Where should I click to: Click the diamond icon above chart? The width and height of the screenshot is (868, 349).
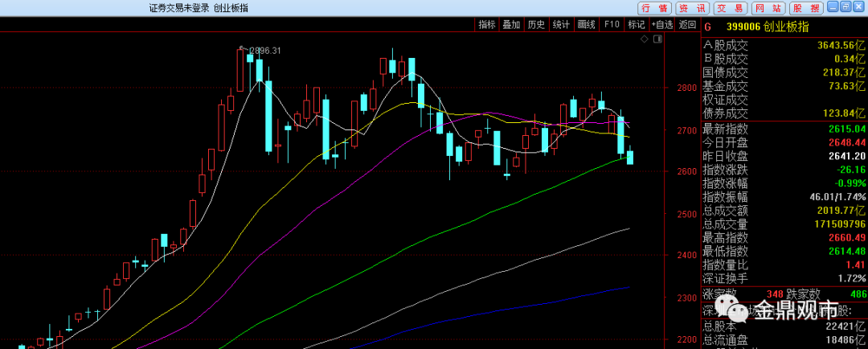[x=645, y=39]
